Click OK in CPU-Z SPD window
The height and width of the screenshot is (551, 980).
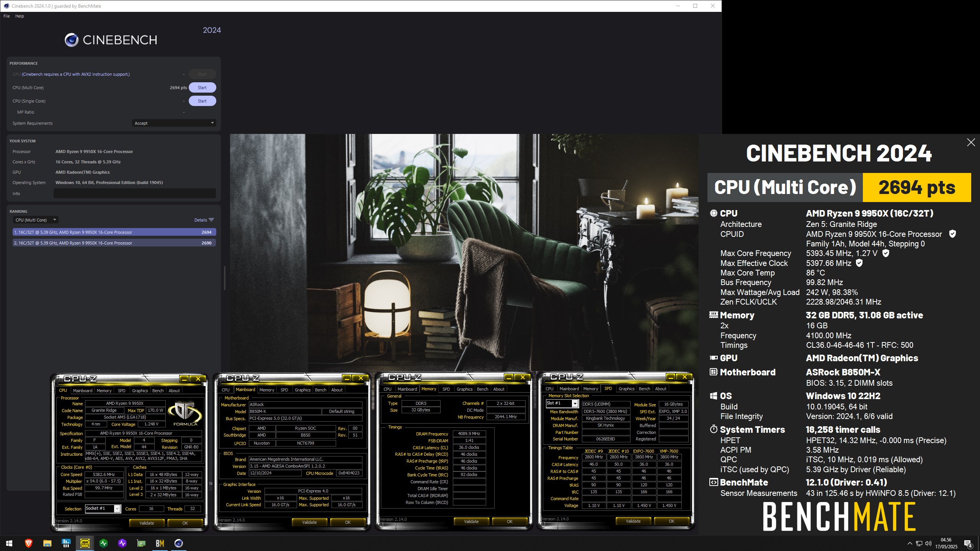pos(671,521)
